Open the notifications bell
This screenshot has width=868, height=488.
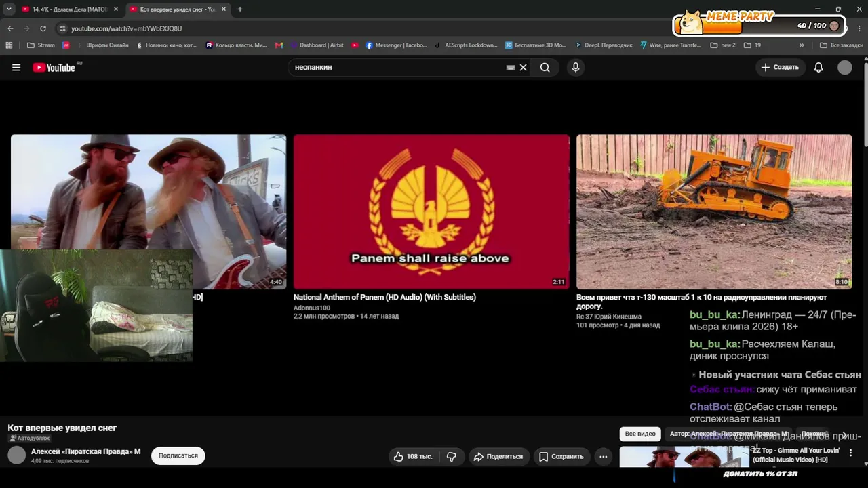point(818,68)
